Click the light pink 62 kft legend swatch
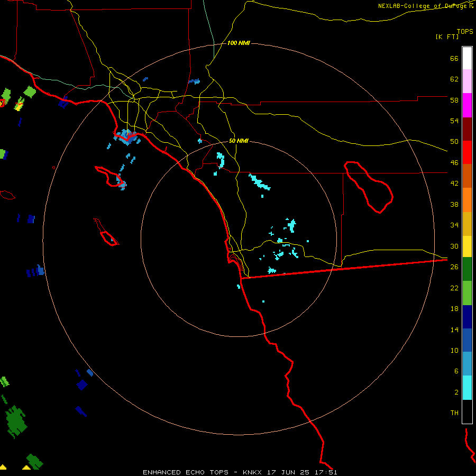The width and height of the screenshot is (476, 476). 467,81
